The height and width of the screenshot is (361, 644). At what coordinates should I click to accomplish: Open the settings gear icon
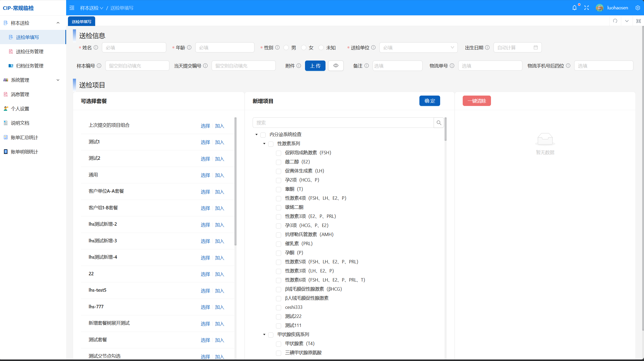coord(638,8)
